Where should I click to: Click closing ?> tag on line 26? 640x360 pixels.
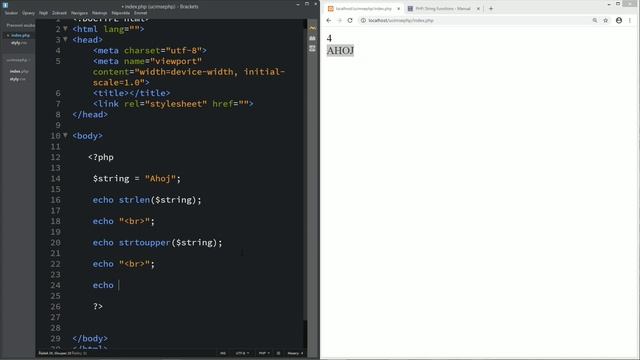(x=98, y=307)
